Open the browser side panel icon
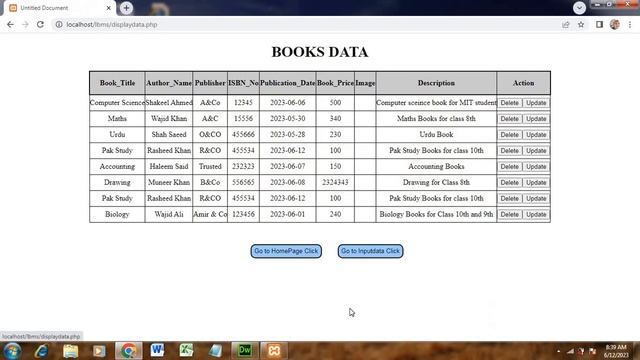 [599, 24]
